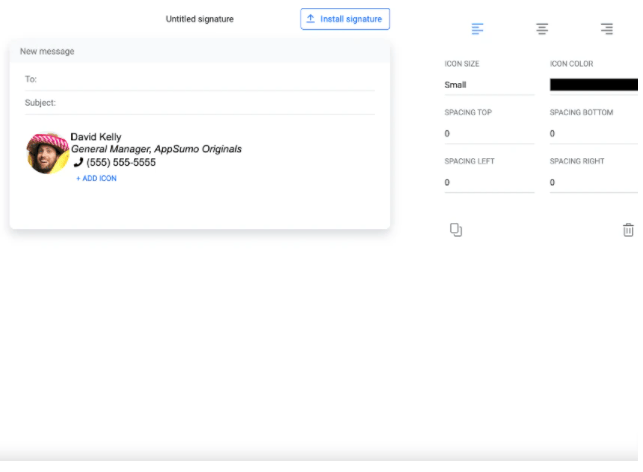The height and width of the screenshot is (472, 643).
Task: Open the Icon Size dropdown
Action: pos(489,85)
